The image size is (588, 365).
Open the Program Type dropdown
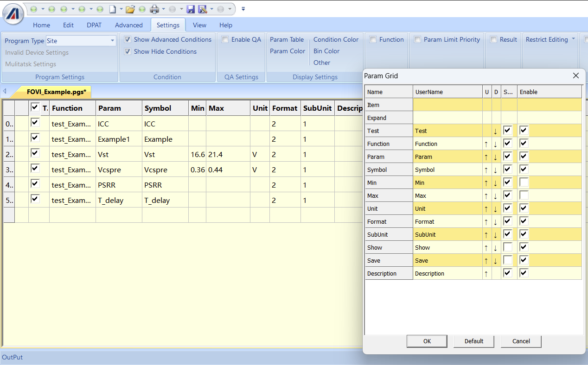pos(112,41)
